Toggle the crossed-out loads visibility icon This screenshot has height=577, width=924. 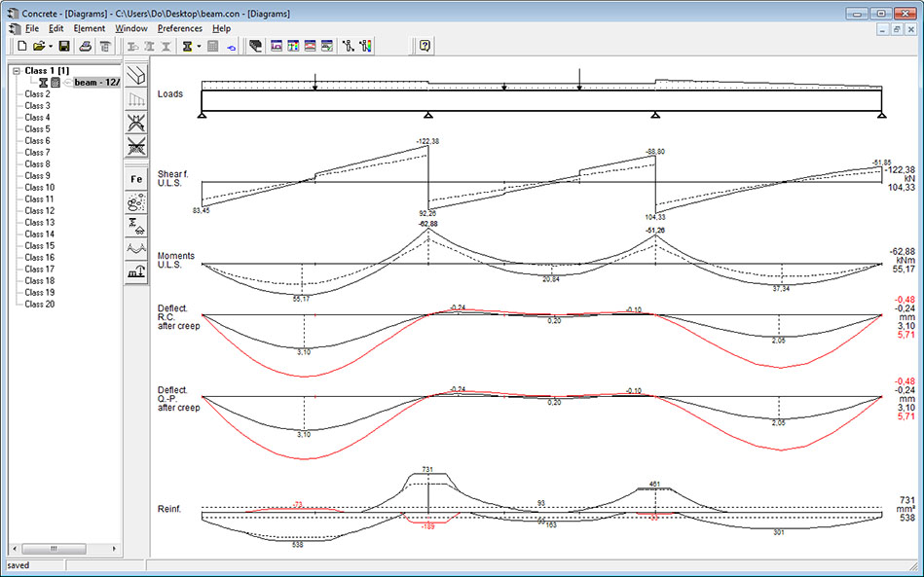[x=137, y=121]
